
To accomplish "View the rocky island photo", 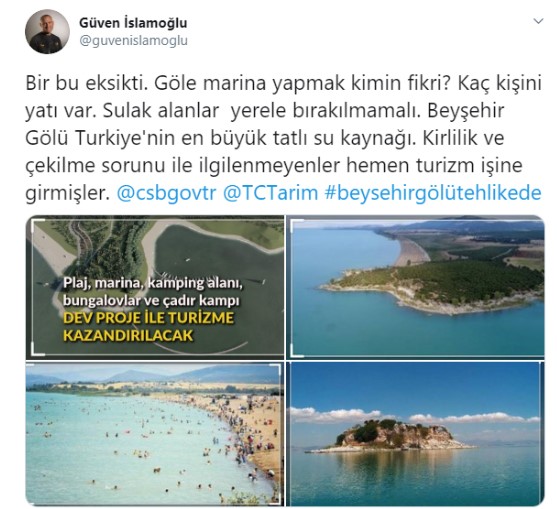I will click(x=416, y=434).
